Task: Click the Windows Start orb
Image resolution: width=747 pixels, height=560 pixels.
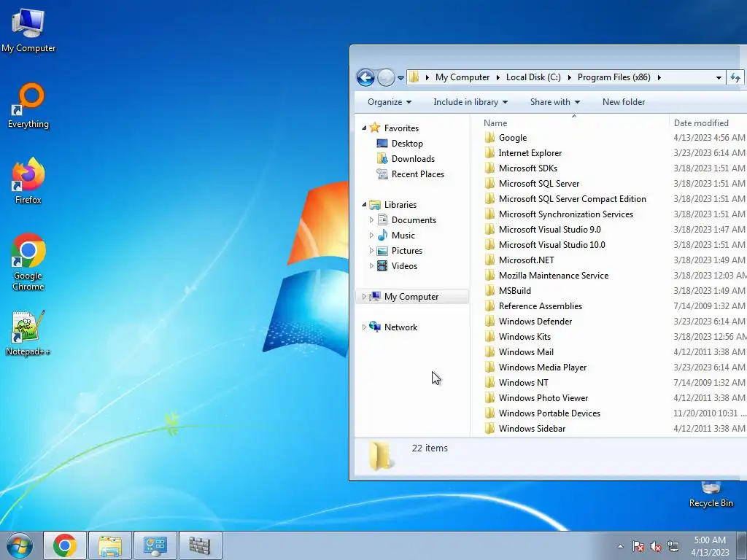Action: point(20,545)
